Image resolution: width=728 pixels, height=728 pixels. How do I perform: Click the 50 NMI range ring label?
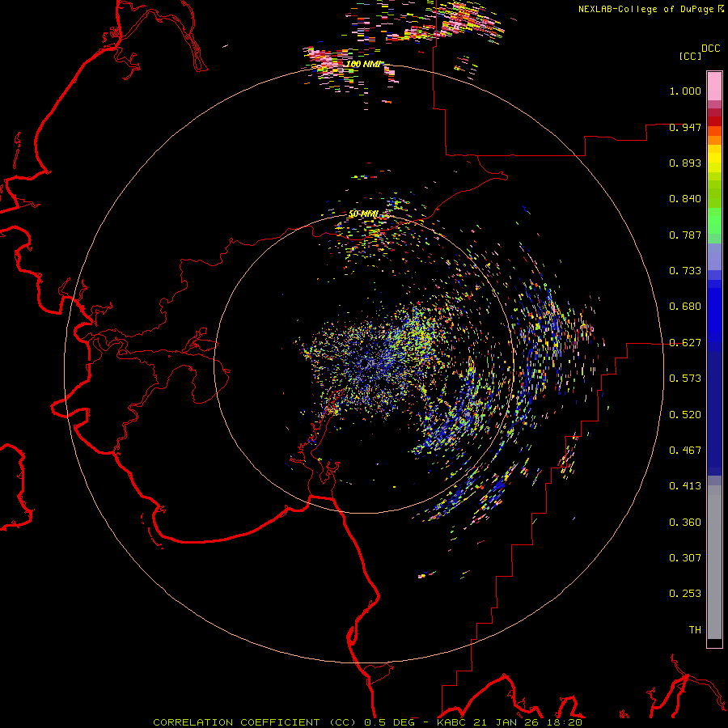(363, 214)
